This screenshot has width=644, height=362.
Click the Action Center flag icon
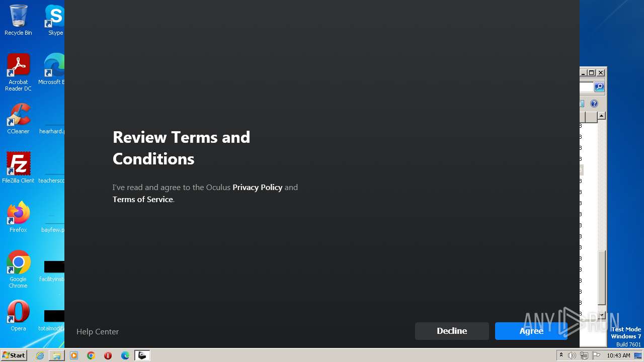click(595, 355)
